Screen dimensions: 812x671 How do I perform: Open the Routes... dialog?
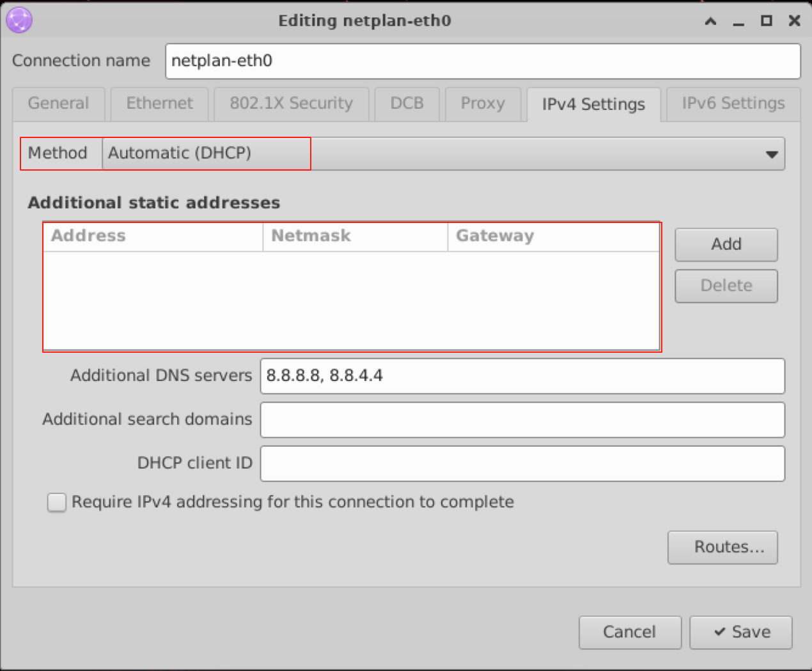point(723,548)
